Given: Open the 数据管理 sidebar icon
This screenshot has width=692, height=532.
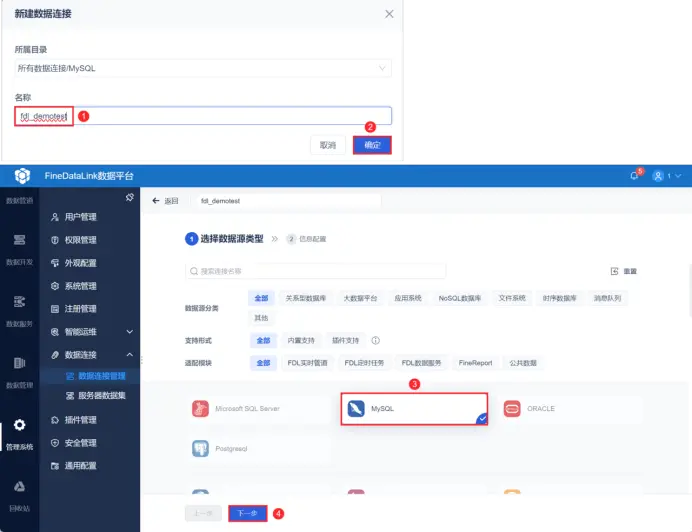Looking at the screenshot, I should coord(19,363).
